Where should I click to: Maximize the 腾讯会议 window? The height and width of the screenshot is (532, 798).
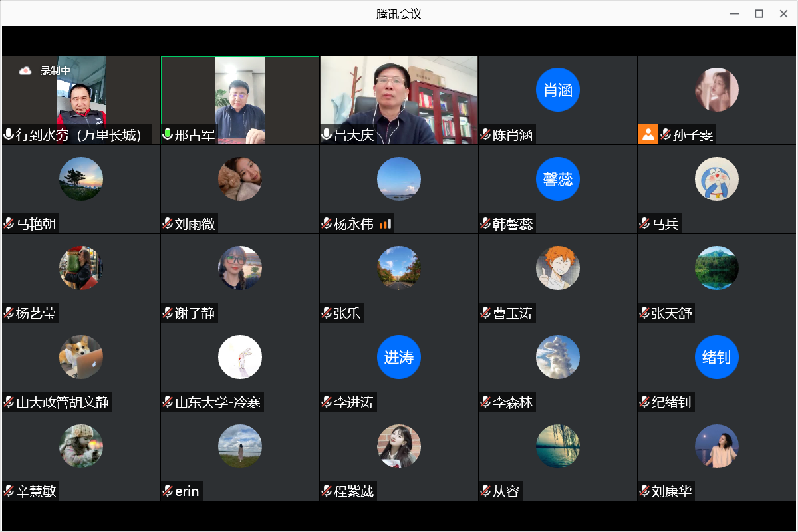click(x=758, y=13)
